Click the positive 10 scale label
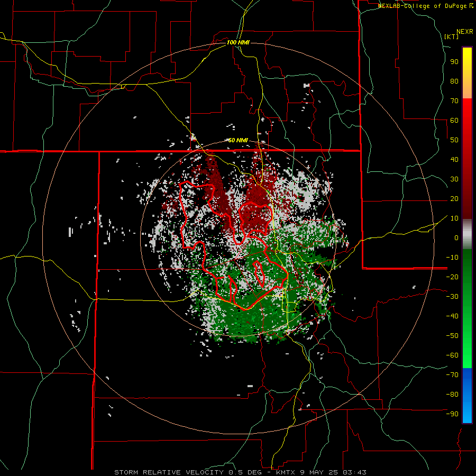Image resolution: width=476 pixels, height=476 pixels. tap(454, 218)
